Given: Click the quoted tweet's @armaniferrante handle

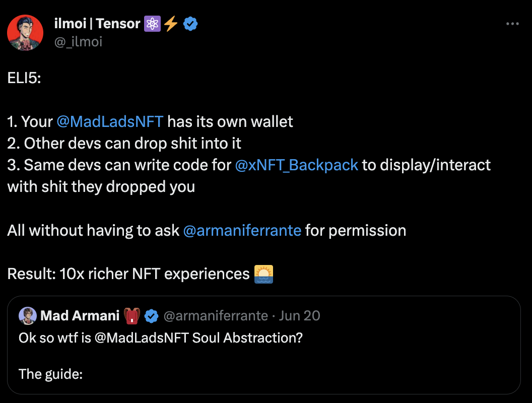Looking at the screenshot, I should point(216,316).
